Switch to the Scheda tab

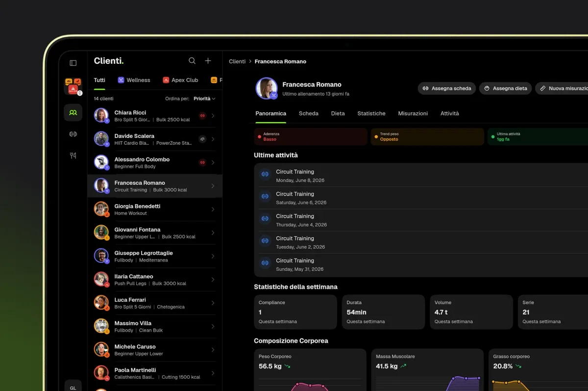click(309, 113)
